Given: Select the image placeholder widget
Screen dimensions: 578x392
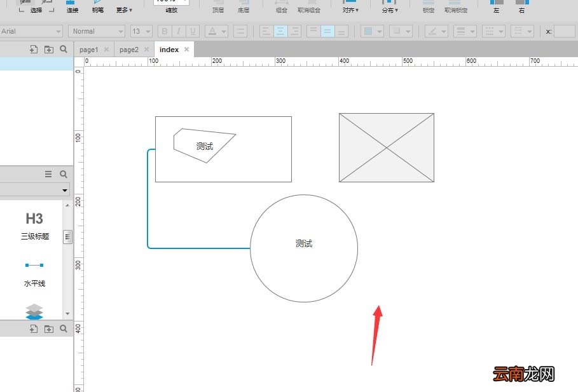Looking at the screenshot, I should [387, 147].
